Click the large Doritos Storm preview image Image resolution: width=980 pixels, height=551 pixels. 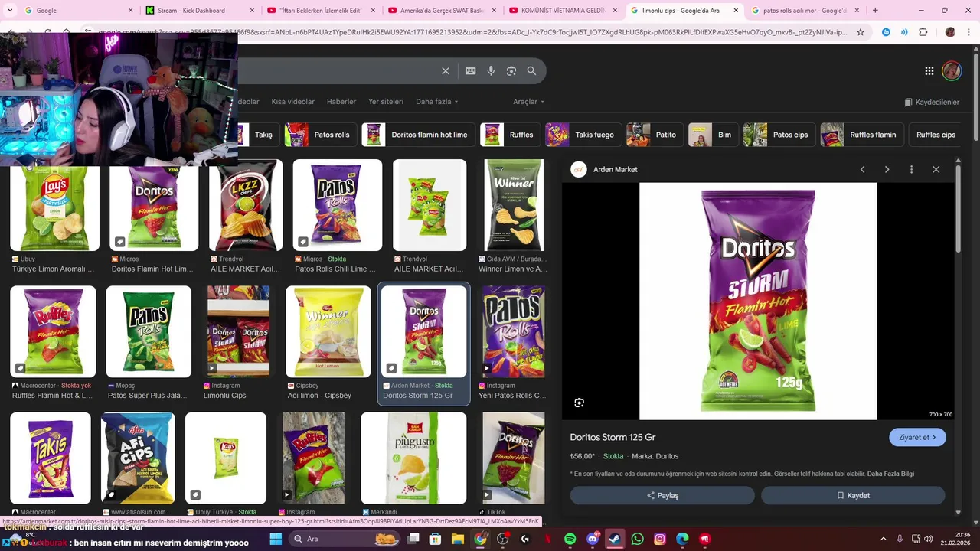pos(758,301)
